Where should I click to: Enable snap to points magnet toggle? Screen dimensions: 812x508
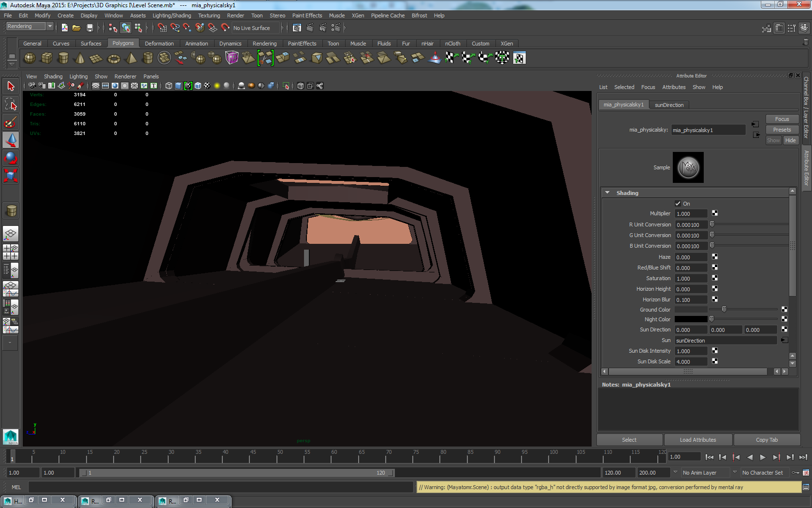click(187, 28)
